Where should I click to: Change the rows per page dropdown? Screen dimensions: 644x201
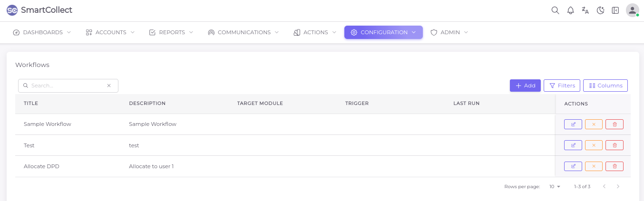tap(555, 187)
